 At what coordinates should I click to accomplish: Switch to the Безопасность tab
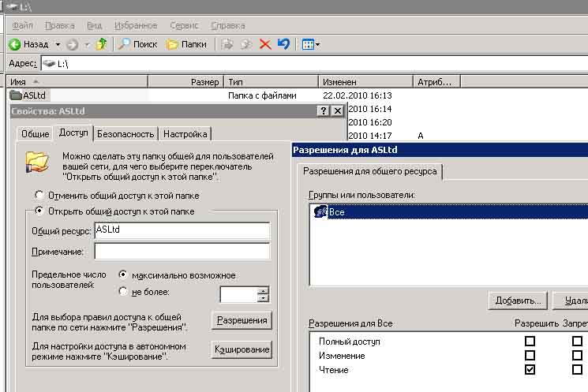[x=125, y=134]
